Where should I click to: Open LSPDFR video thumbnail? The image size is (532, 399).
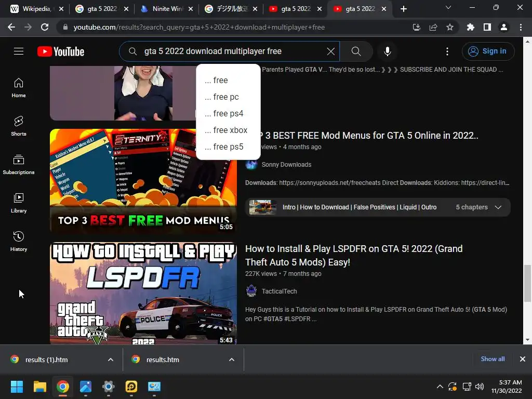point(143,294)
